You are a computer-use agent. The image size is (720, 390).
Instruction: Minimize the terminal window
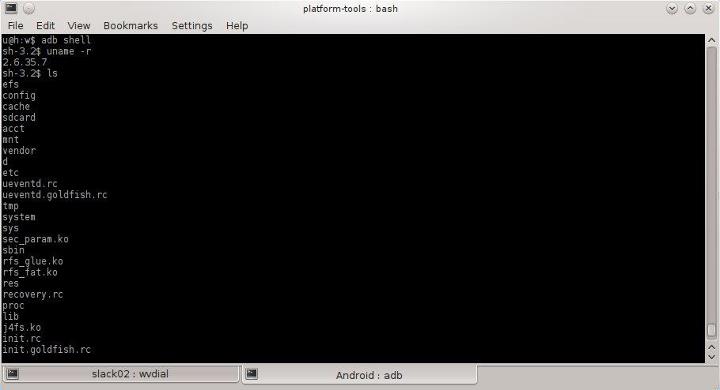672,8
